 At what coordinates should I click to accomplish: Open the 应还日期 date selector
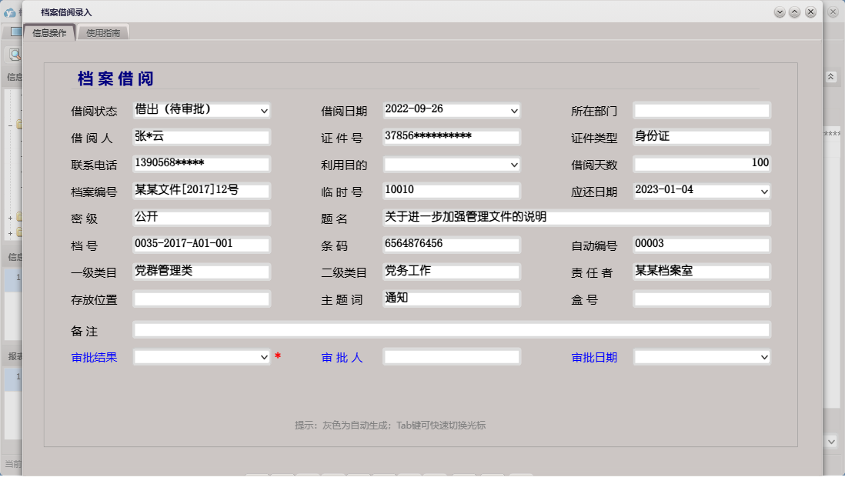tap(764, 191)
